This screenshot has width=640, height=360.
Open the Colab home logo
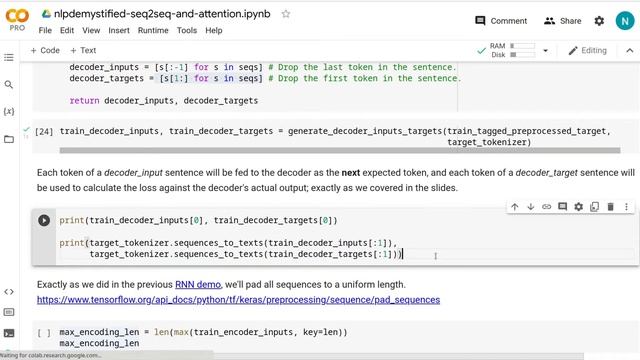[17, 20]
